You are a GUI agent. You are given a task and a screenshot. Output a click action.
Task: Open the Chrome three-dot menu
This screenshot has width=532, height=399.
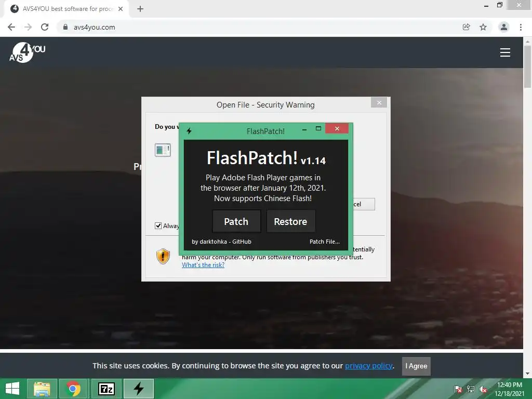(x=521, y=27)
